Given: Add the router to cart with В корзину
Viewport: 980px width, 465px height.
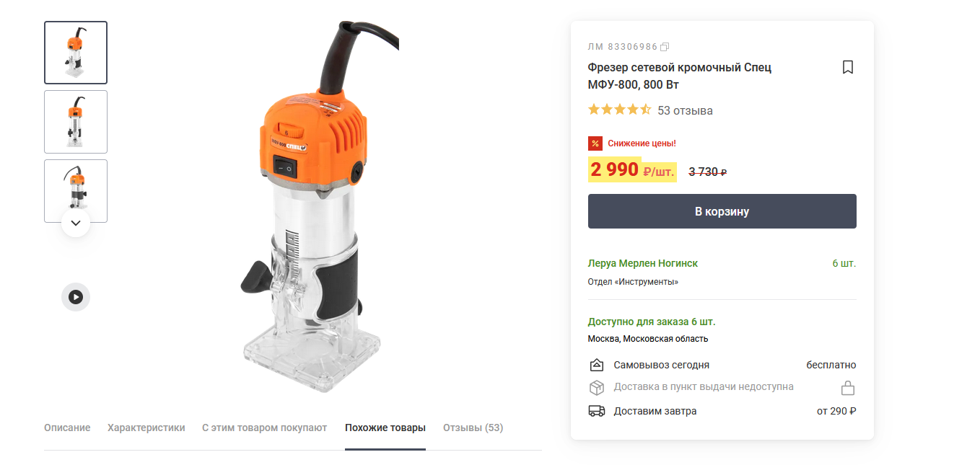Looking at the screenshot, I should tap(722, 211).
